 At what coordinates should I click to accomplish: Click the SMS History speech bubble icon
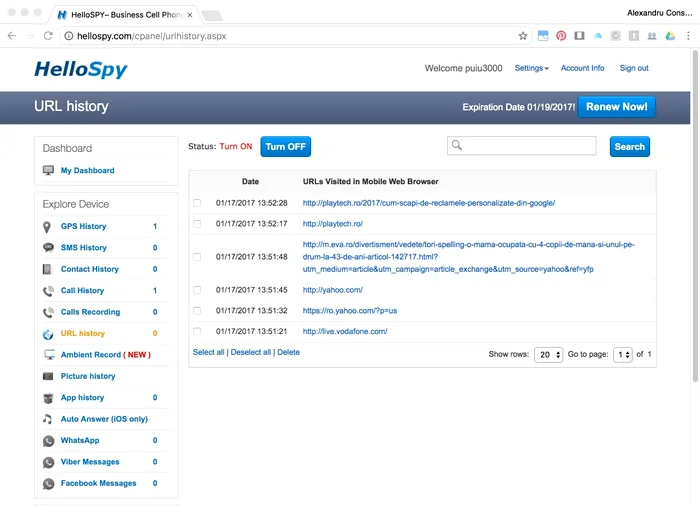(x=48, y=247)
